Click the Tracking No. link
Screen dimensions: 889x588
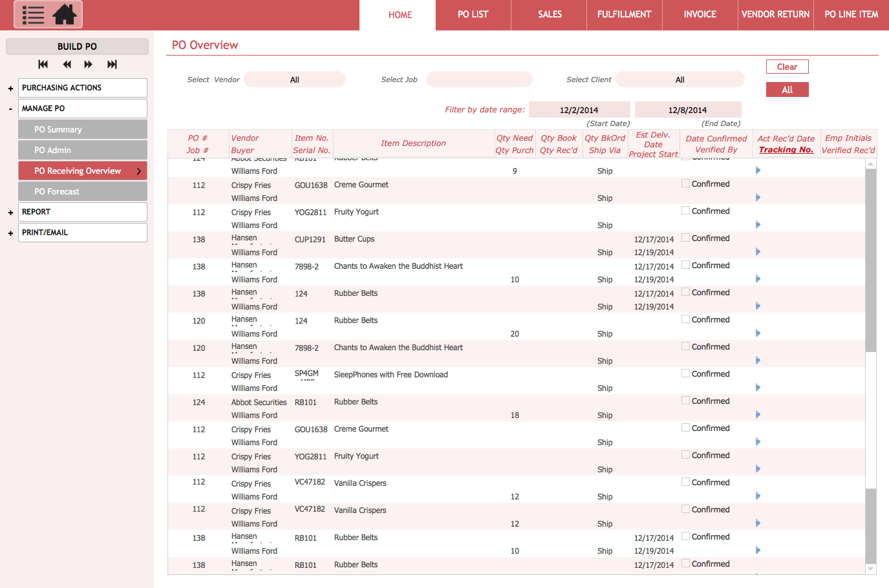point(786,150)
